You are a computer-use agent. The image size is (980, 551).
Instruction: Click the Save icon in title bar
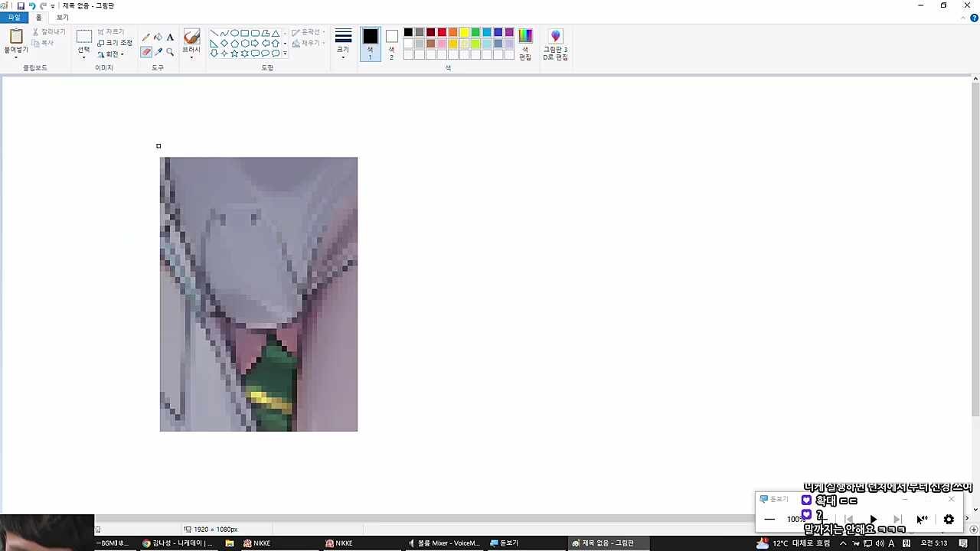21,5
